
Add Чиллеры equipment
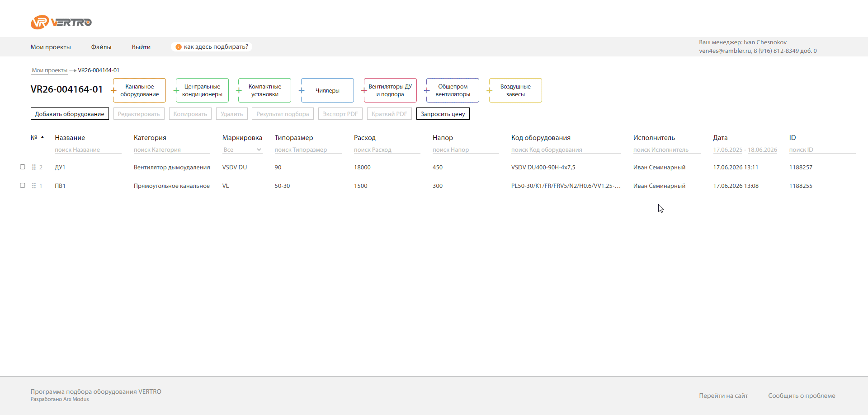pos(327,90)
